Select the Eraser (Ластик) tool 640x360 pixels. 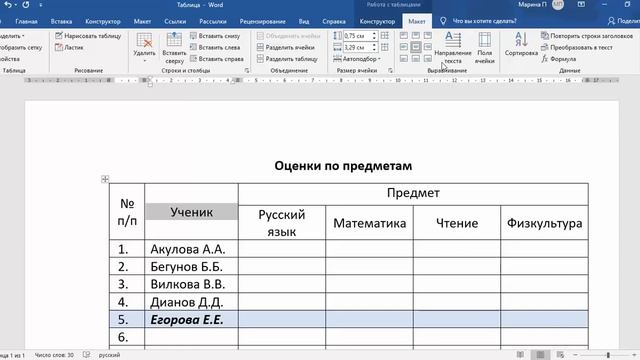click(69, 47)
